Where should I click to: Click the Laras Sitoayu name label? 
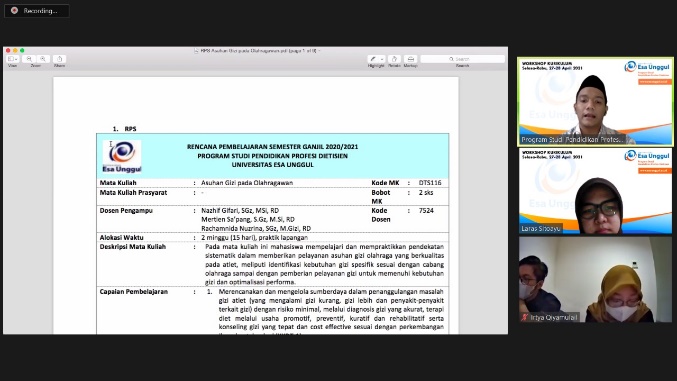pos(541,229)
